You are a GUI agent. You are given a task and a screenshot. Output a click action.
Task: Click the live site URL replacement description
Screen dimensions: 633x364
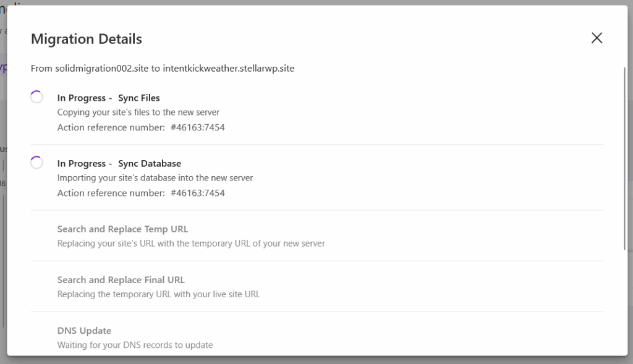click(159, 294)
